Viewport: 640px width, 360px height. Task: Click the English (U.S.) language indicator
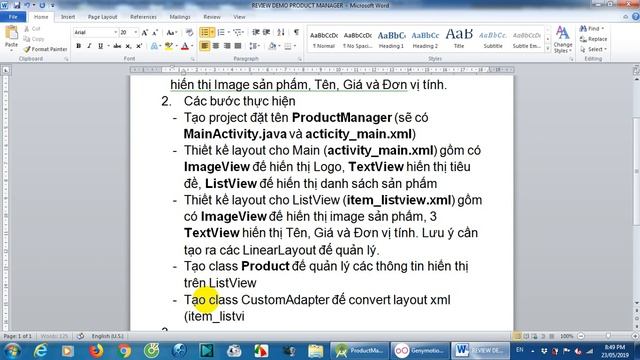(x=107, y=336)
